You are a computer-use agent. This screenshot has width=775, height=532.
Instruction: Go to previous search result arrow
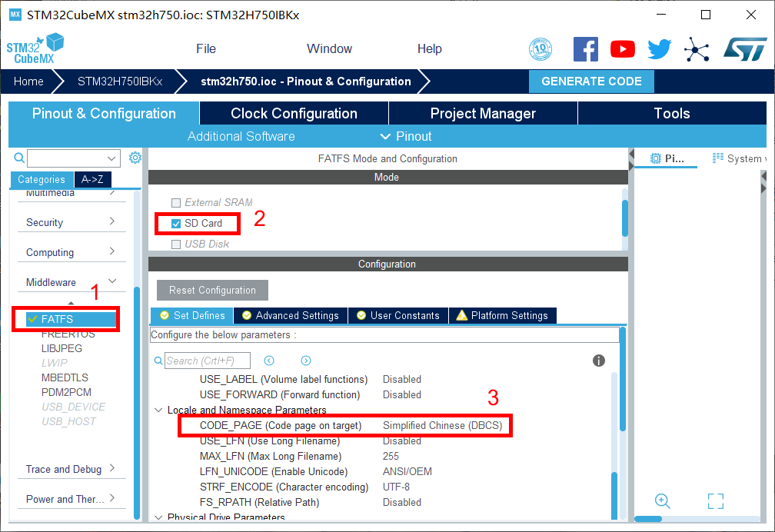(x=269, y=361)
